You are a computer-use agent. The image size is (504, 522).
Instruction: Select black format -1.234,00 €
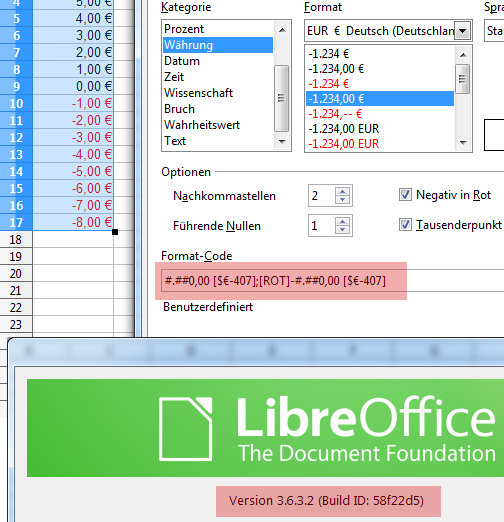click(380, 69)
